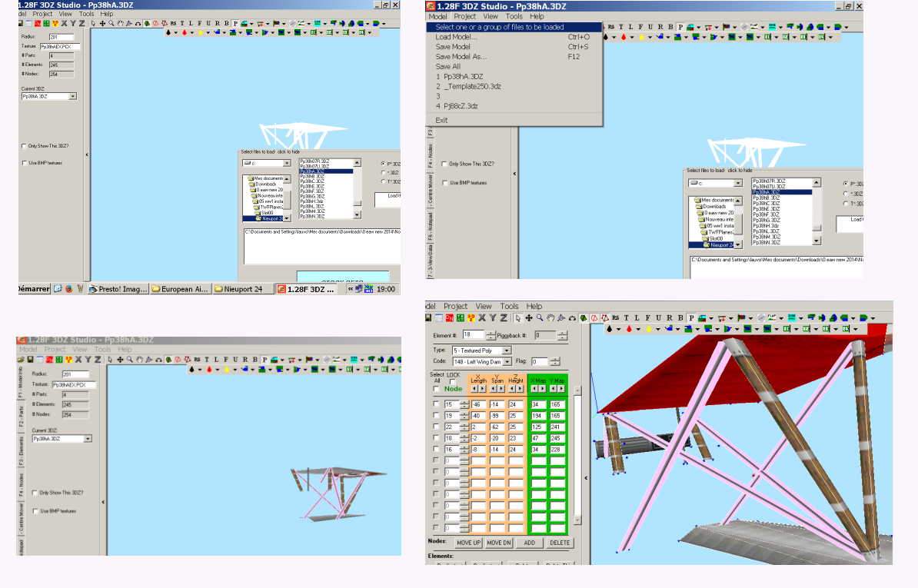Choose Load Model... from the open Model menu
The height and width of the screenshot is (588, 918).
point(456,37)
